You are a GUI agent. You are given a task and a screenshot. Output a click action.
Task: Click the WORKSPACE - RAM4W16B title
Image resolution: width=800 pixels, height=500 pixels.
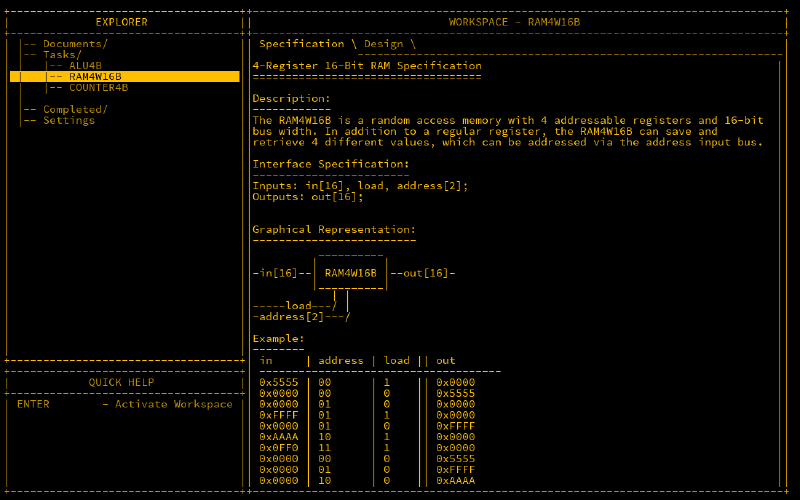coord(514,22)
